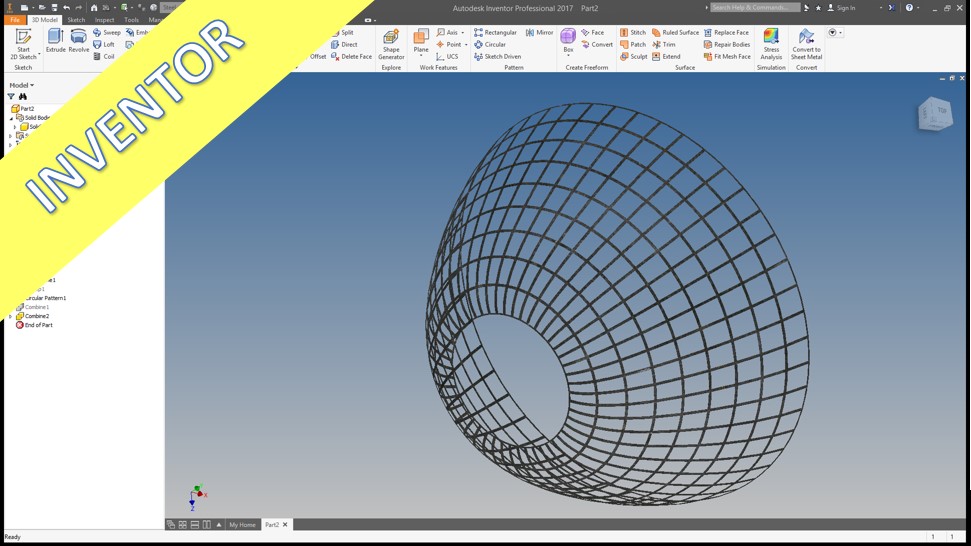This screenshot has height=546, width=971.
Task: Open the ribbon panel visibility dropdown
Action: tap(835, 32)
